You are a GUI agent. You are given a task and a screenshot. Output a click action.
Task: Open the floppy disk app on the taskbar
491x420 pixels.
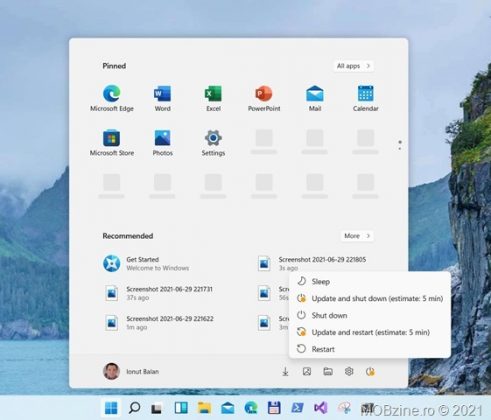[x=274, y=407]
